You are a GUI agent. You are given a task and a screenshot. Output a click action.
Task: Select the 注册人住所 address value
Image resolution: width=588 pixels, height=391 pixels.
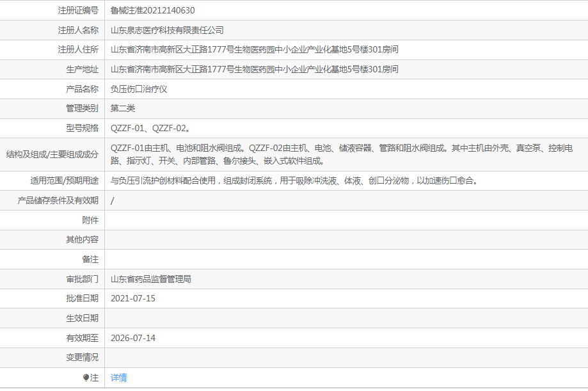[x=254, y=49]
